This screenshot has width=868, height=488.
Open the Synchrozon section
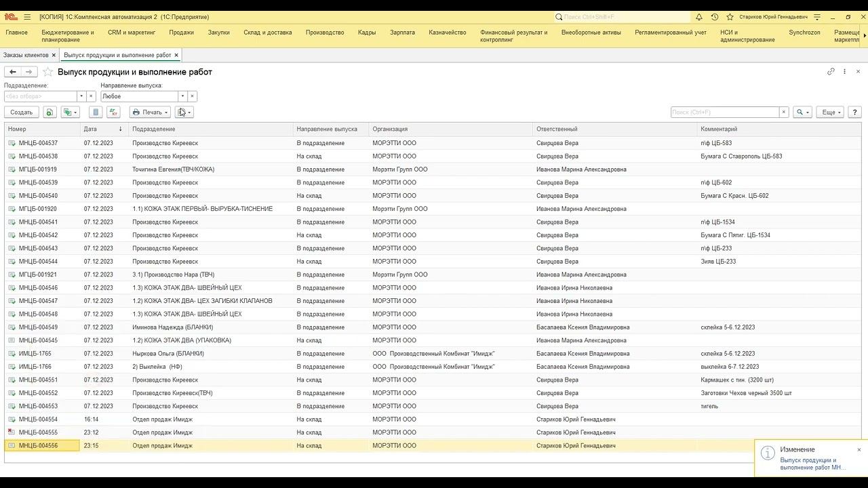[804, 33]
